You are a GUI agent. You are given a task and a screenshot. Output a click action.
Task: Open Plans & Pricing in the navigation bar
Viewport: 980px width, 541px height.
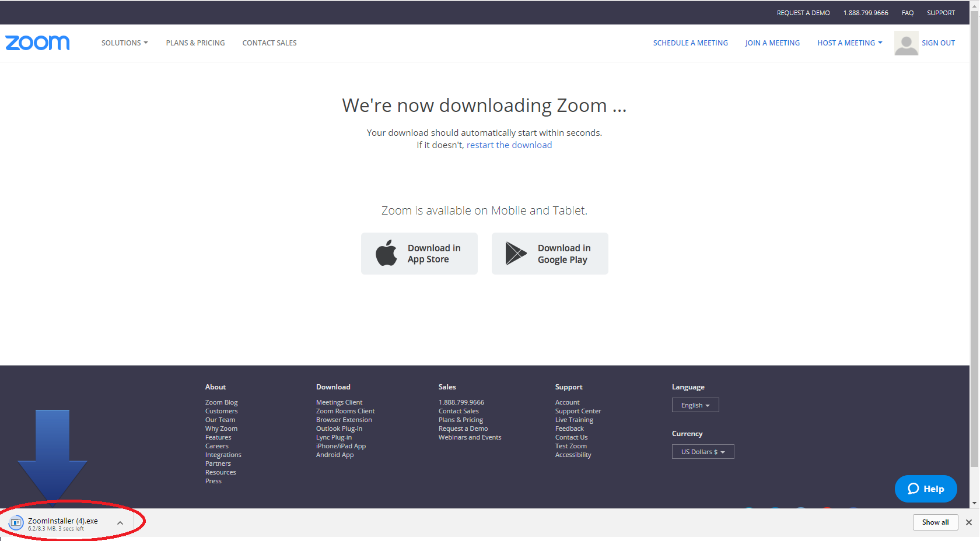click(x=195, y=43)
